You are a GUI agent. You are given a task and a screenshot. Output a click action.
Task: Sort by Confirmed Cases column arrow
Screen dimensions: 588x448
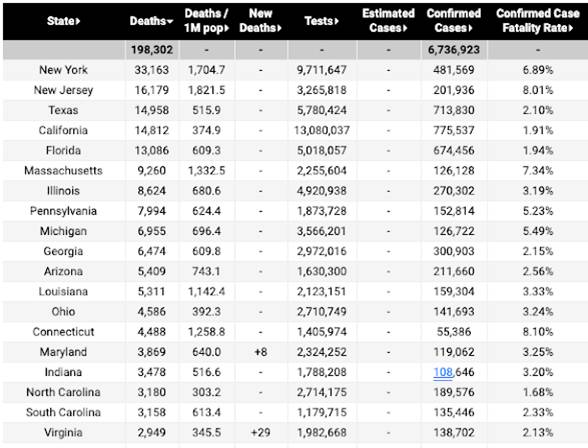(470, 28)
